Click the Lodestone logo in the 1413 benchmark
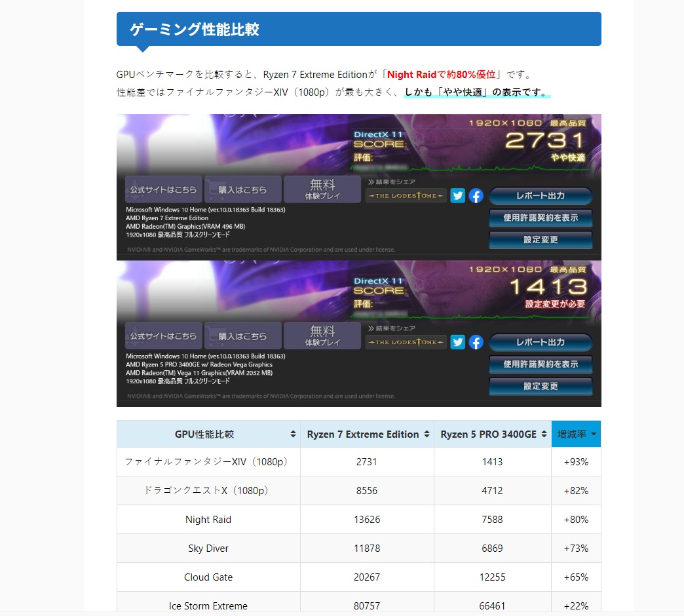 406,342
